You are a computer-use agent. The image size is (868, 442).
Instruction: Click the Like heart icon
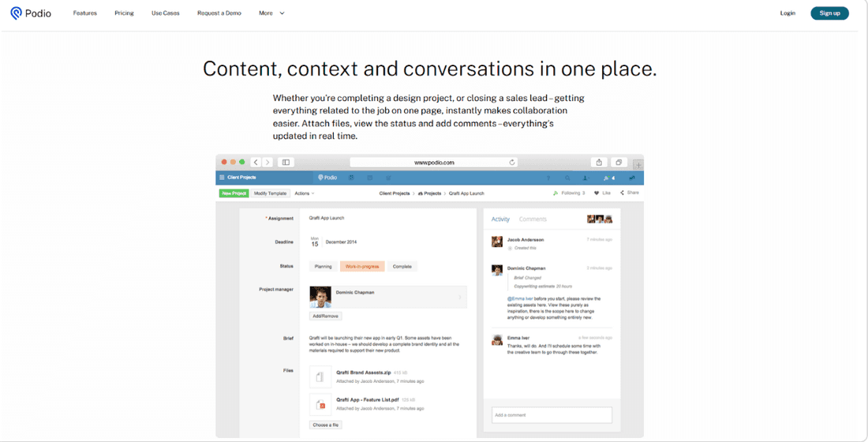pyautogui.click(x=597, y=193)
